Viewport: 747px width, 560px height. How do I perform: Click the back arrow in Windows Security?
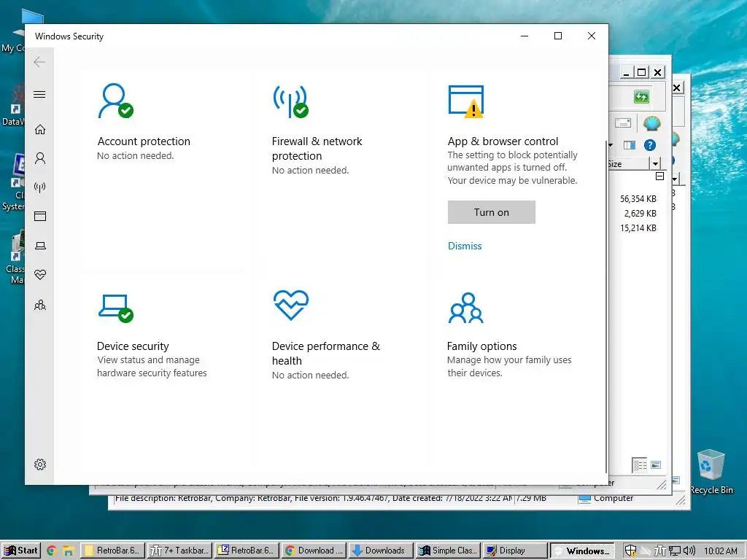[x=39, y=62]
